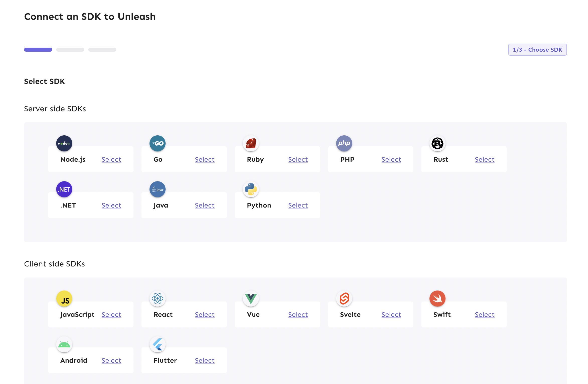Select the Java SDK link
588x384 pixels.
coord(205,205)
